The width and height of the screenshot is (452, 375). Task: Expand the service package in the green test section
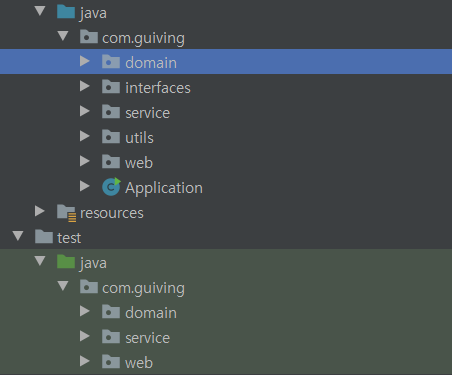point(85,336)
